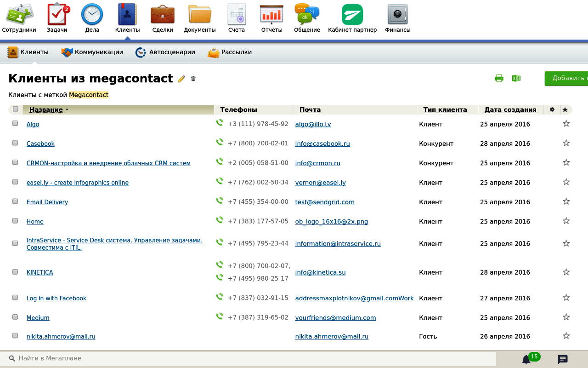
Task: Click phone icon beside +7 (383) 177-57-05
Action: pos(220,220)
